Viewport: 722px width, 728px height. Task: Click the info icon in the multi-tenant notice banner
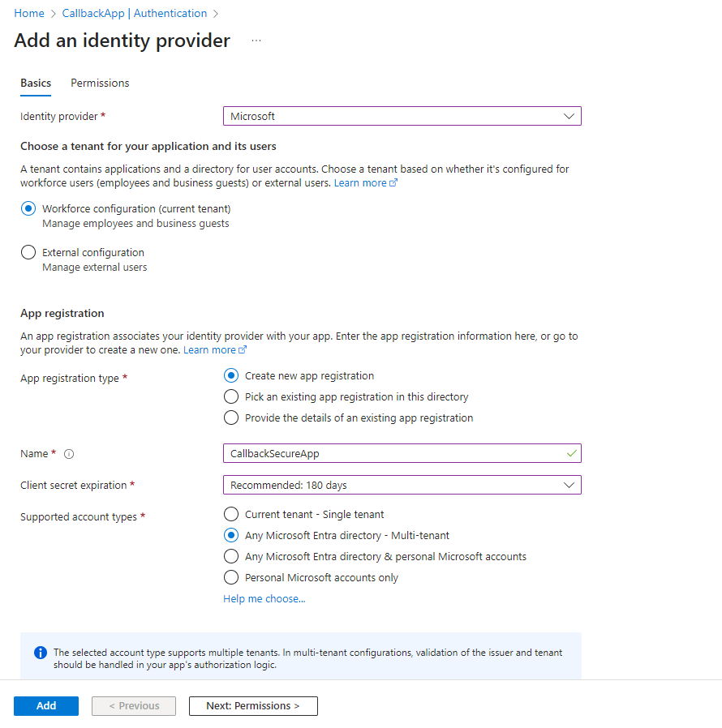click(x=41, y=653)
